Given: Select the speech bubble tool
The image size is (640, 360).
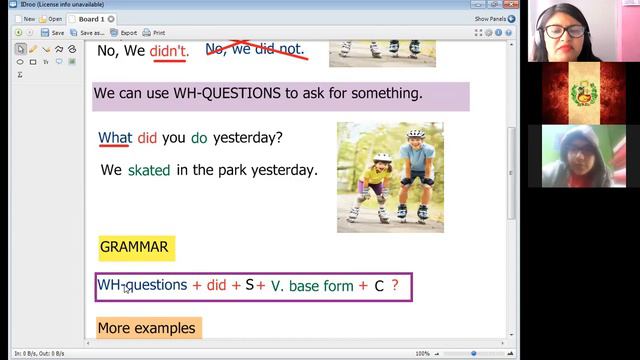Looking at the screenshot, I should click(x=59, y=62).
